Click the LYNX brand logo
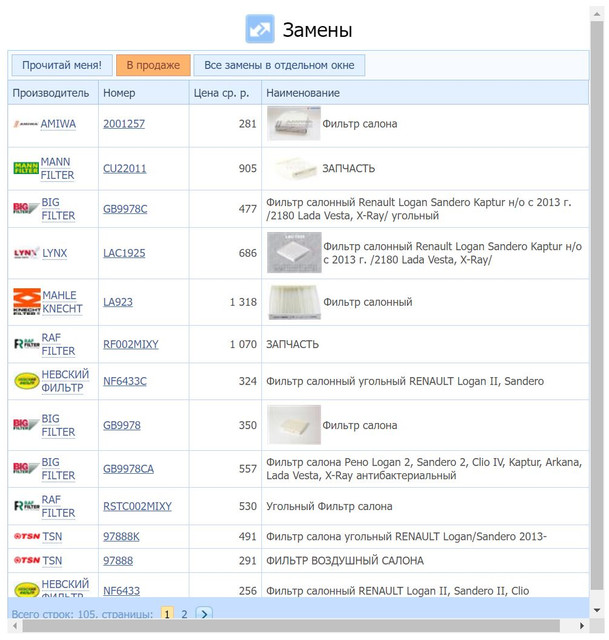 click(27, 253)
